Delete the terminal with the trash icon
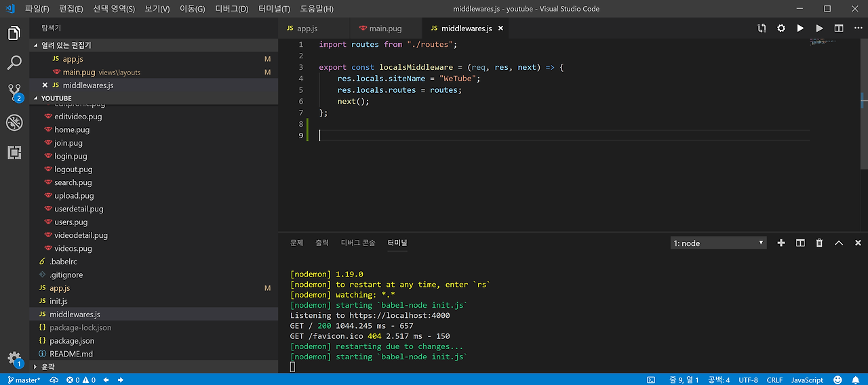The width and height of the screenshot is (868, 385). [819, 243]
